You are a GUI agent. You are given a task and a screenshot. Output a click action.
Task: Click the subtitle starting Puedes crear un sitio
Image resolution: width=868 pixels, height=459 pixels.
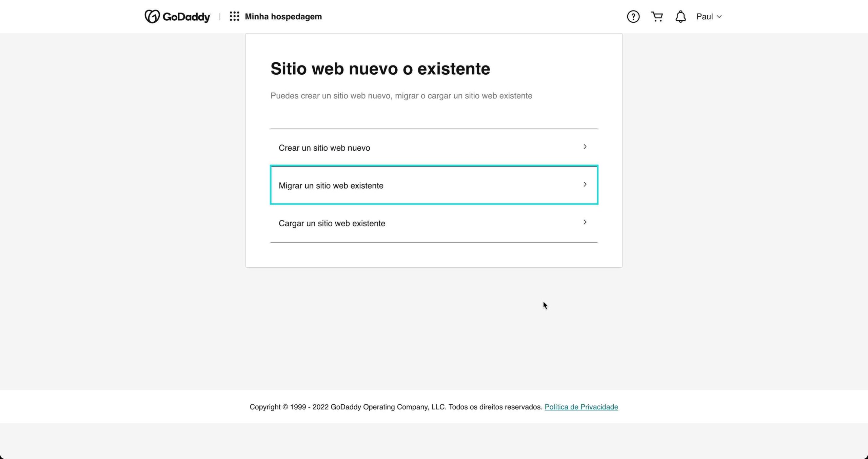point(401,96)
